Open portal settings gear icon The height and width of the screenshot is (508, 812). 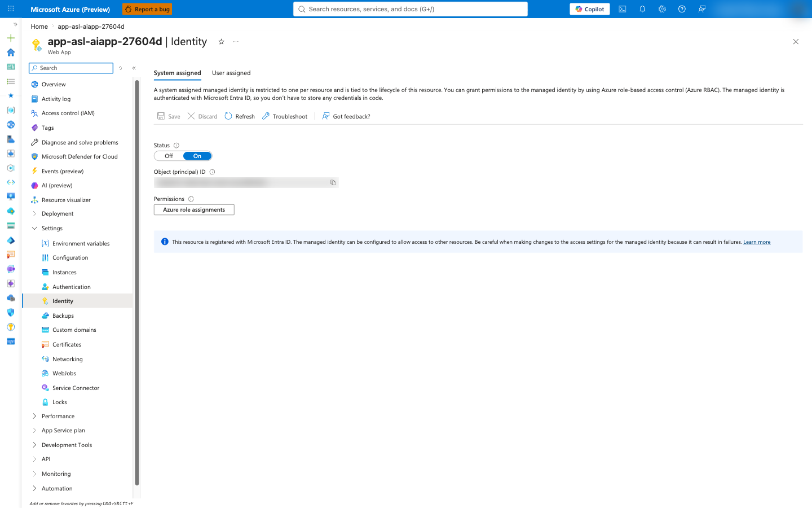[x=662, y=9]
